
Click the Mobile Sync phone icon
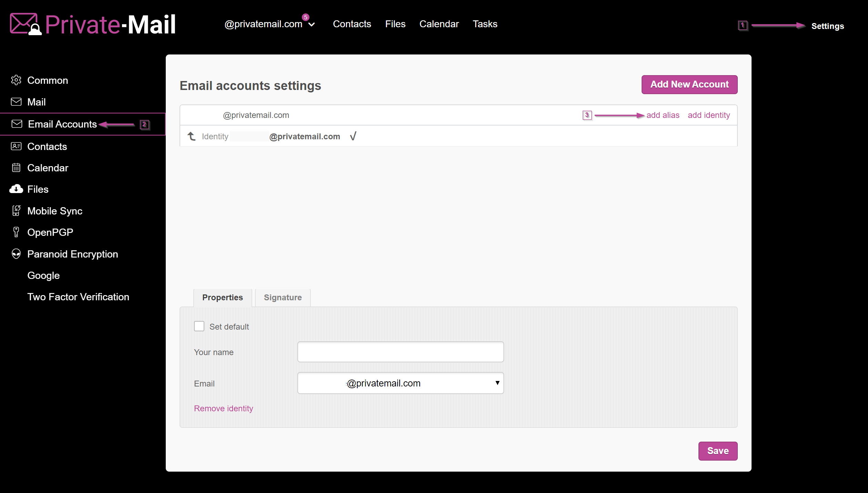coord(16,211)
